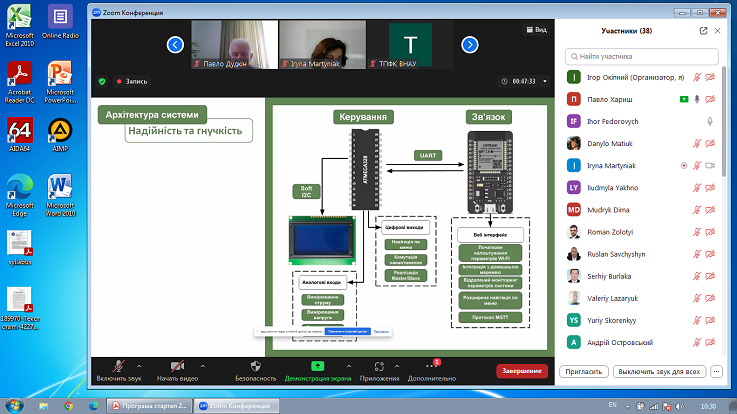Click the green Демонстрация экрана share icon
The height and width of the screenshot is (414, 737).
click(317, 366)
